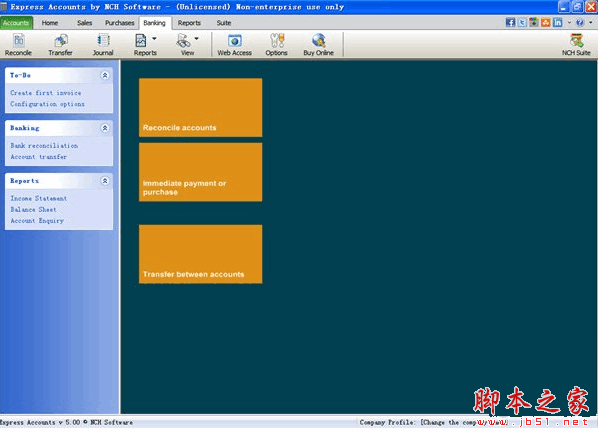Click the Reconcile accounts orange tile
Screen dimensions: 600x433
pos(201,107)
